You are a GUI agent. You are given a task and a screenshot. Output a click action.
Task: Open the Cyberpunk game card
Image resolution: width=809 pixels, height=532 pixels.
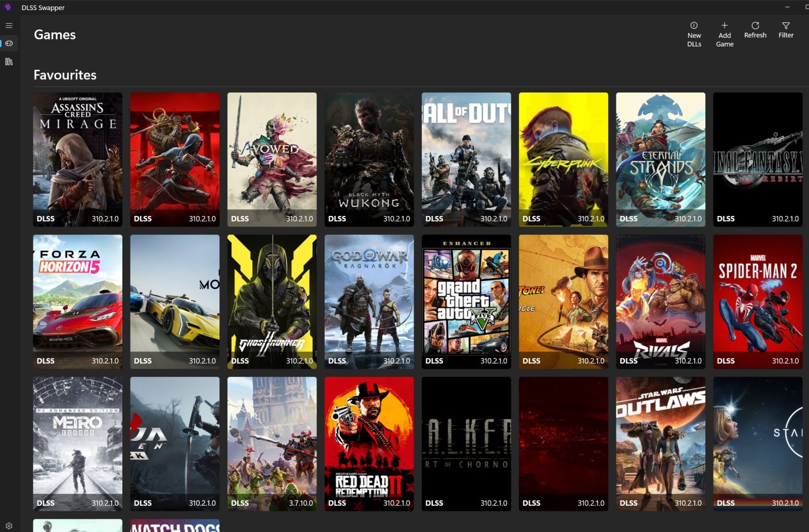[x=563, y=159]
